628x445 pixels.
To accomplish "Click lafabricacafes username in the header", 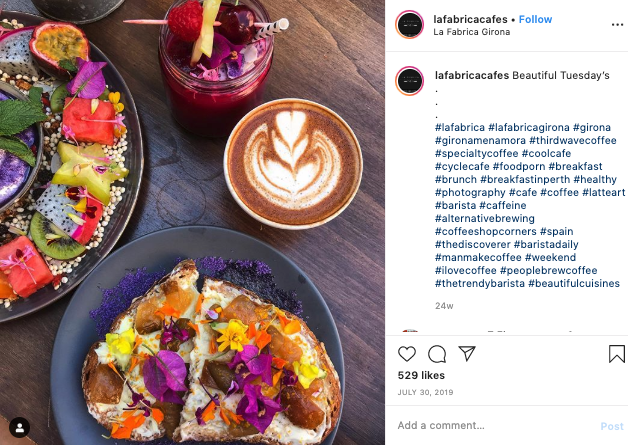I will pos(470,19).
